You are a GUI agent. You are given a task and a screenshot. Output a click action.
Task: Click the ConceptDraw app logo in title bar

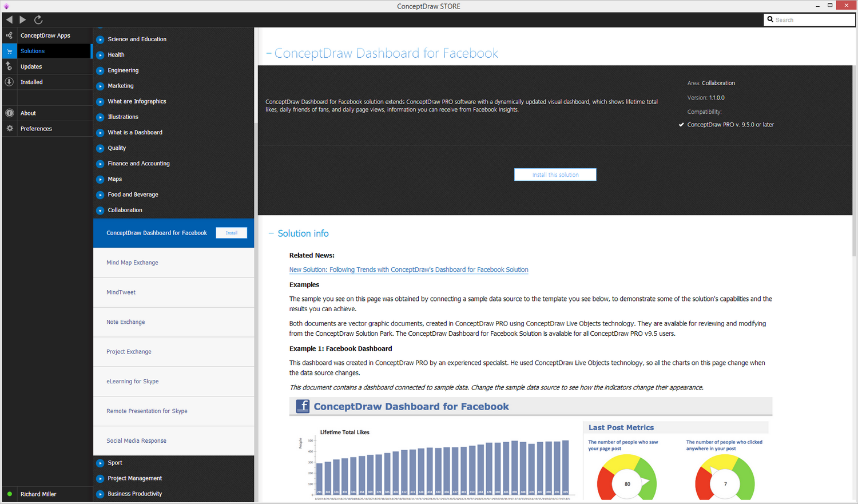[x=6, y=6]
